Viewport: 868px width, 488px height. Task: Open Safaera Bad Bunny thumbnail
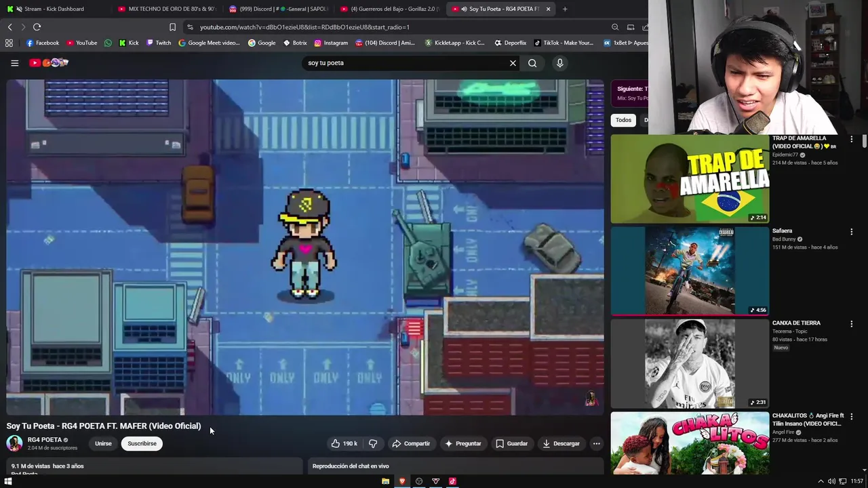click(x=690, y=271)
